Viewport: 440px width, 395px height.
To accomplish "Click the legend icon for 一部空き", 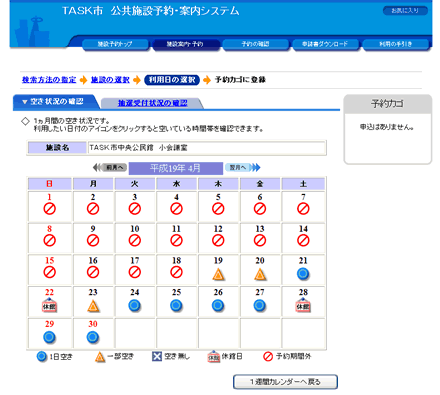I will click(100, 357).
